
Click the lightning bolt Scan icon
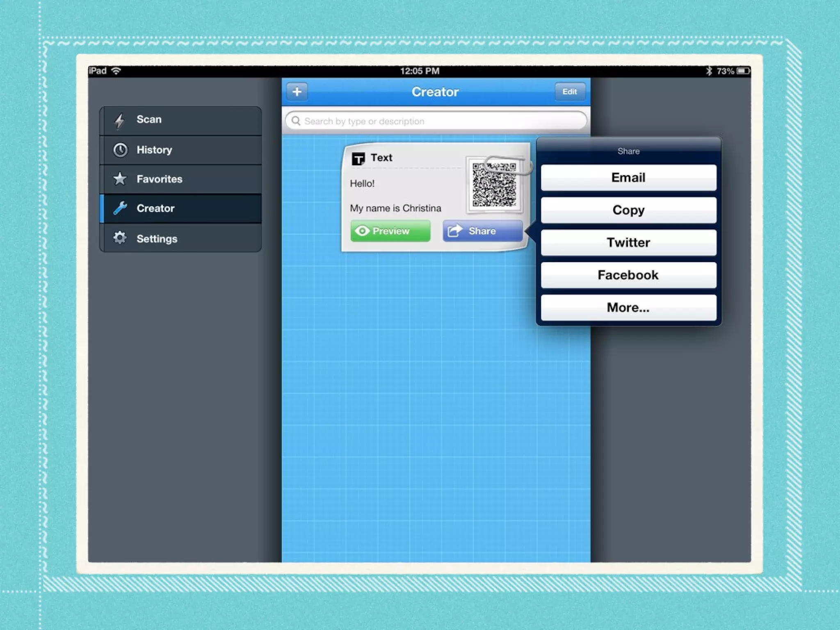coord(119,120)
